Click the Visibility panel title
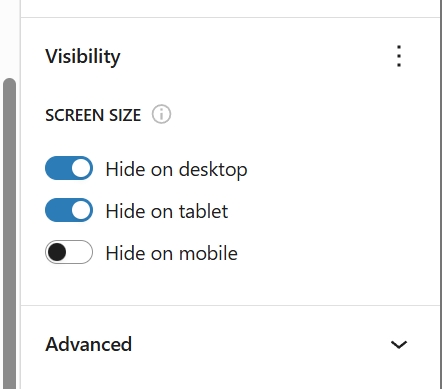442x389 pixels. (83, 56)
